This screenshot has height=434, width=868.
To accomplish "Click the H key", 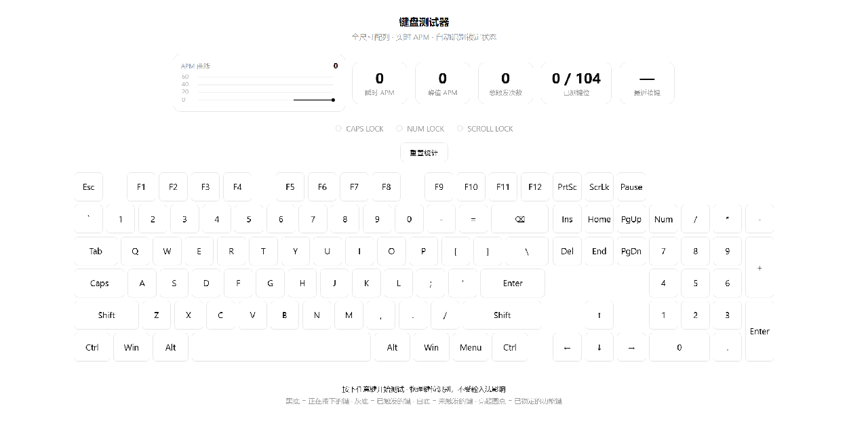I will coord(302,283).
